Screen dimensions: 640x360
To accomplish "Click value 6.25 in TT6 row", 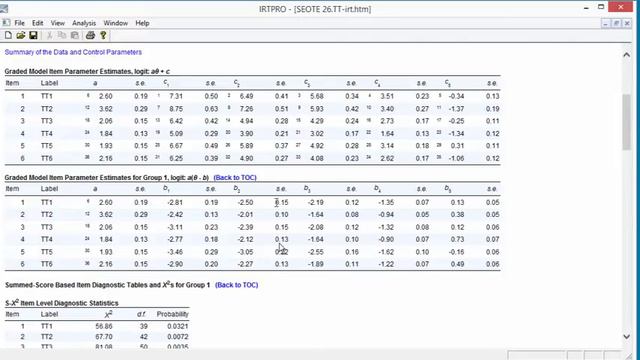I will coord(176,158).
